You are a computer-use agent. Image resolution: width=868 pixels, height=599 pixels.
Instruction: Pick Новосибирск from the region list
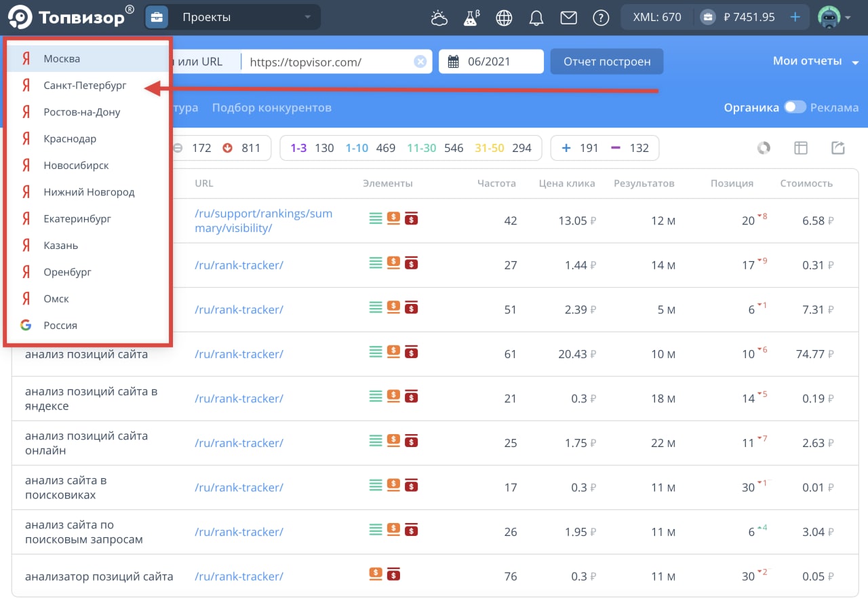87,166
